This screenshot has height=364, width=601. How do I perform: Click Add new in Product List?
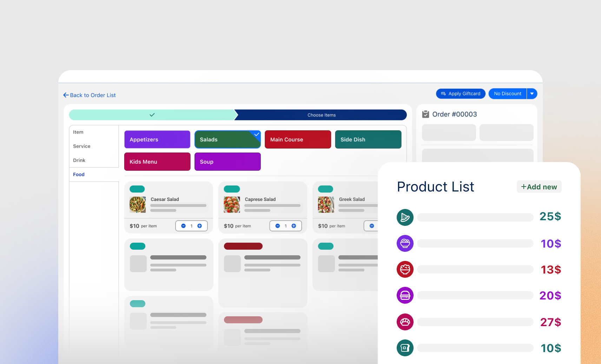coord(539,187)
